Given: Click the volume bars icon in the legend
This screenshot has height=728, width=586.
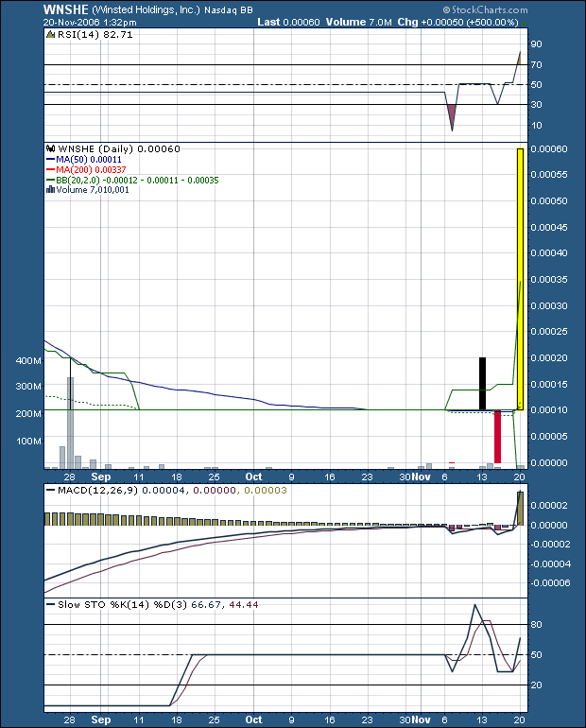Looking at the screenshot, I should click(x=51, y=190).
